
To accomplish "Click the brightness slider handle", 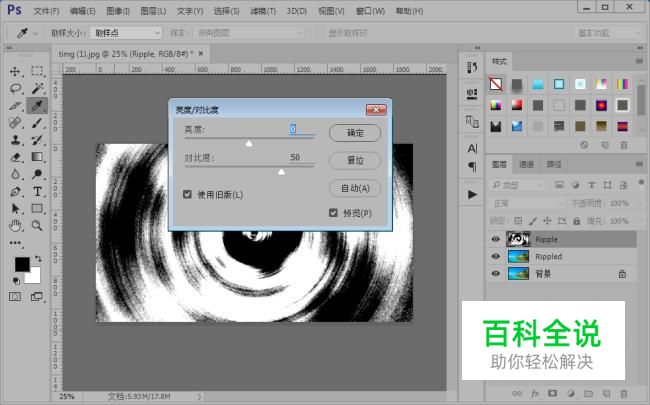I will click(249, 143).
